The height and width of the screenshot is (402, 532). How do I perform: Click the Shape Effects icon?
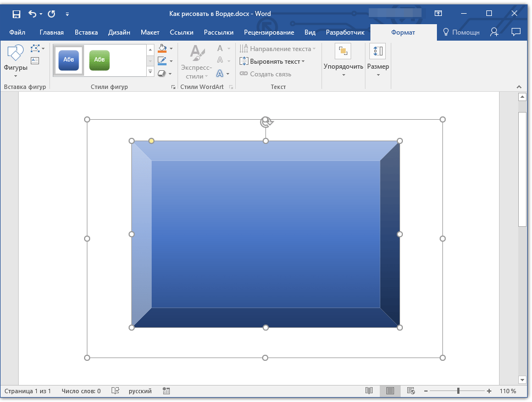click(x=162, y=73)
